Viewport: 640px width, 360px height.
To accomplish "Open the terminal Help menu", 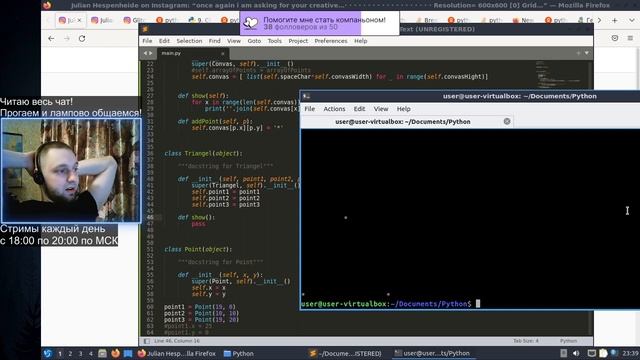I will pyautogui.click(x=403, y=109).
